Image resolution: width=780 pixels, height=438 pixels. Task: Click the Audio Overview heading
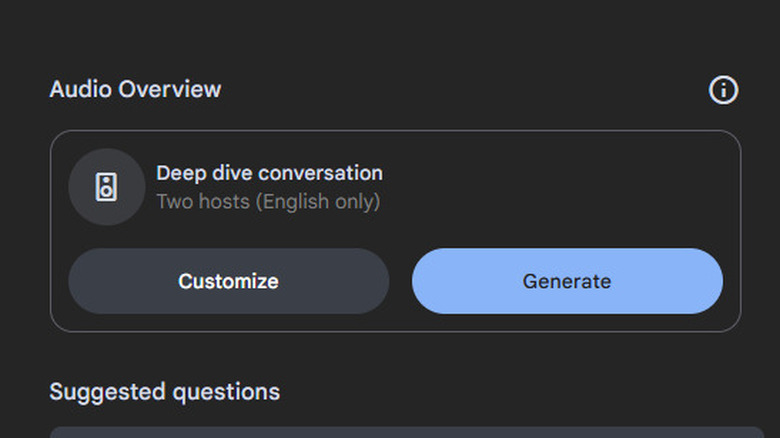point(135,89)
